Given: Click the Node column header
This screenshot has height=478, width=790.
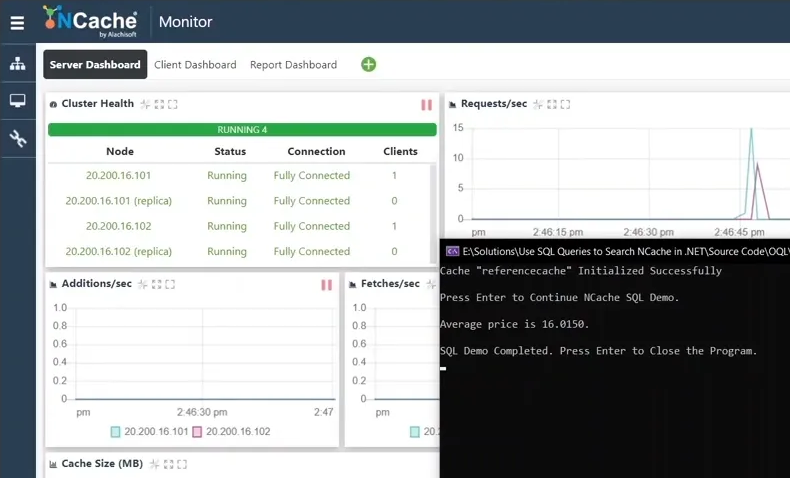Looking at the screenshot, I should click(x=120, y=151).
